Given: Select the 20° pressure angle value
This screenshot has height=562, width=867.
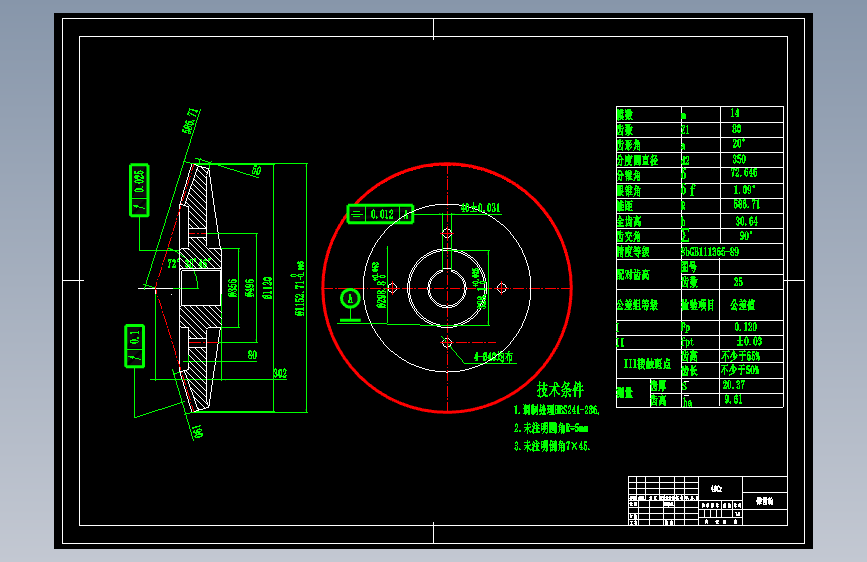Looking at the screenshot, I should point(739,144).
